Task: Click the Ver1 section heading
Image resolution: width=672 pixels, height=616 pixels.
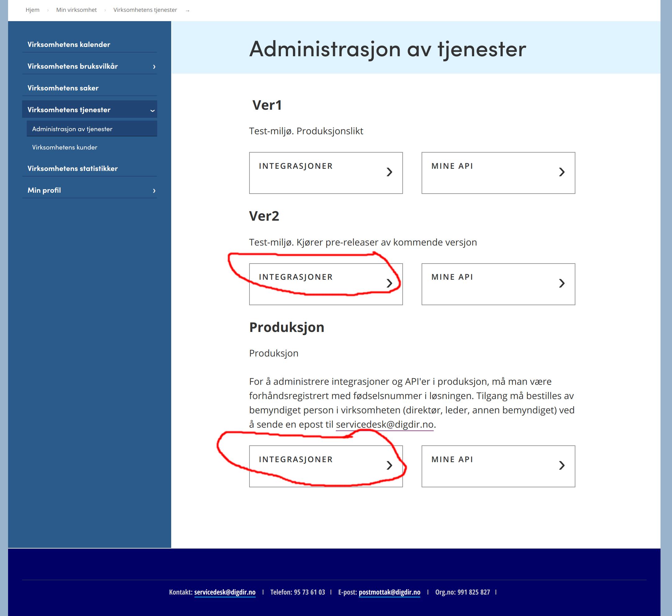Action: (267, 105)
